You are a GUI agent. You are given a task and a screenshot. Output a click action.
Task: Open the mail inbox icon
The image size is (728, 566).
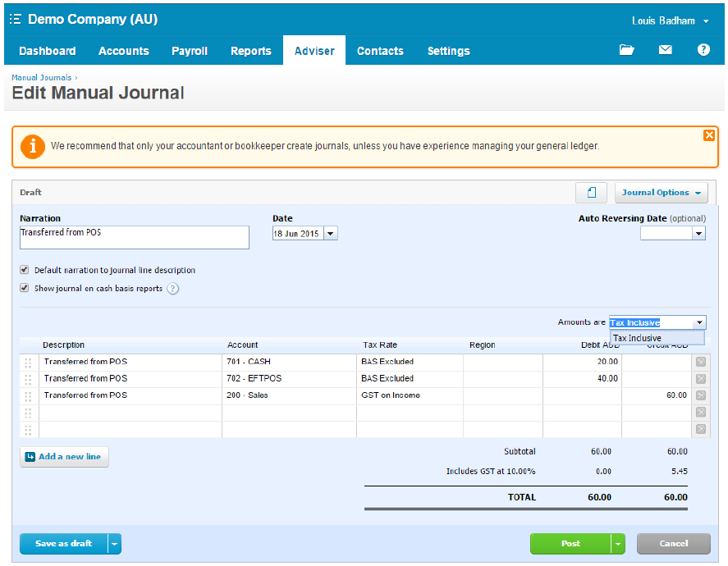(666, 50)
